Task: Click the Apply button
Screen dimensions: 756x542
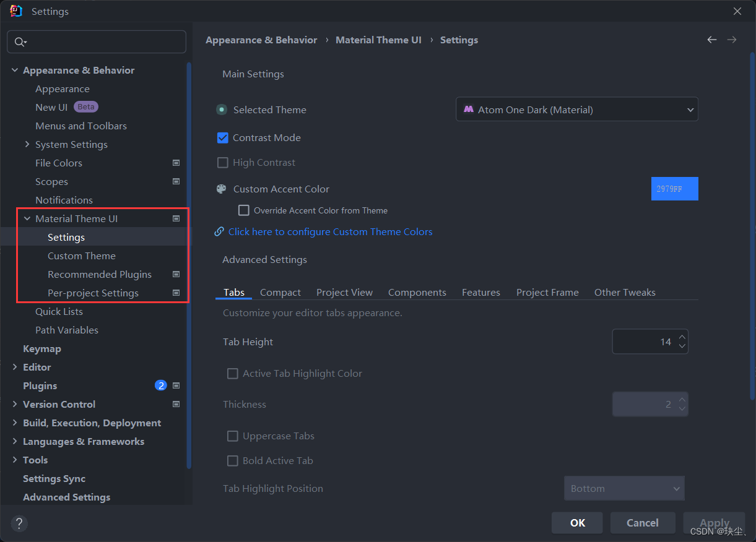Action: [714, 523]
